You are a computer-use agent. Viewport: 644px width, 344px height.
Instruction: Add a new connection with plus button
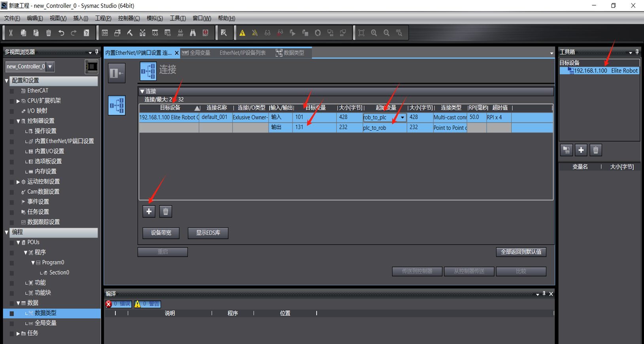click(149, 212)
